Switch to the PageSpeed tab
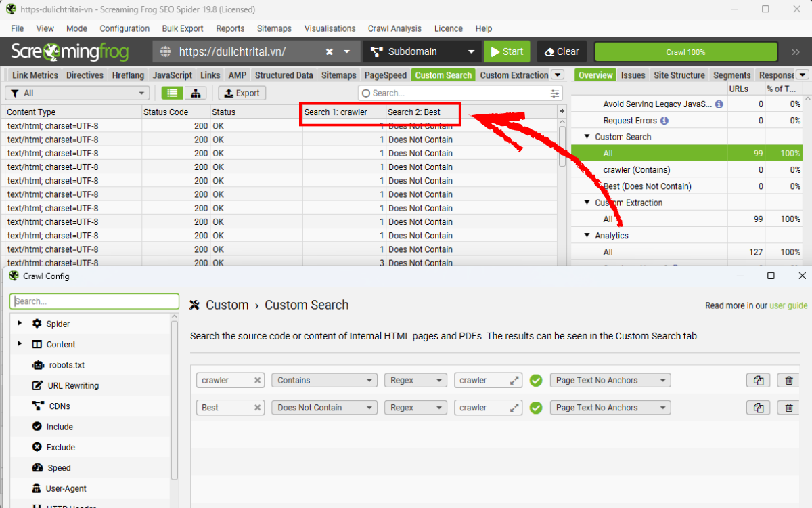This screenshot has height=508, width=812. 385,75
